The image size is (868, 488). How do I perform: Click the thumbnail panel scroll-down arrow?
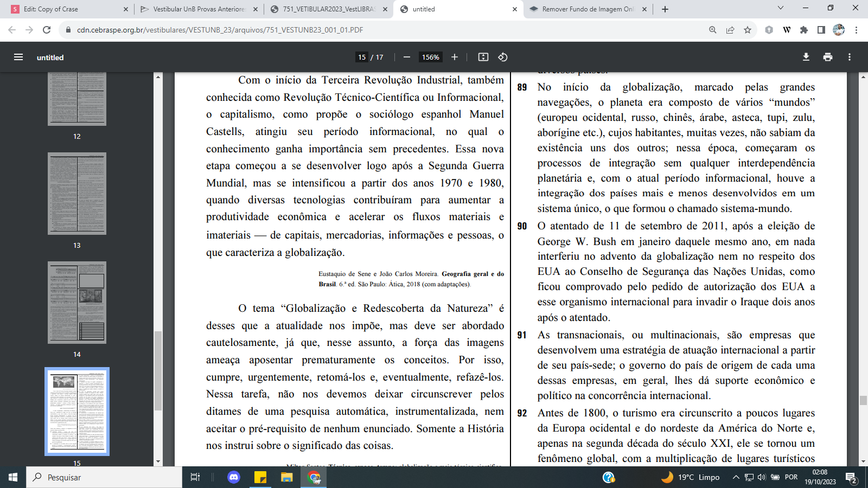(x=158, y=461)
